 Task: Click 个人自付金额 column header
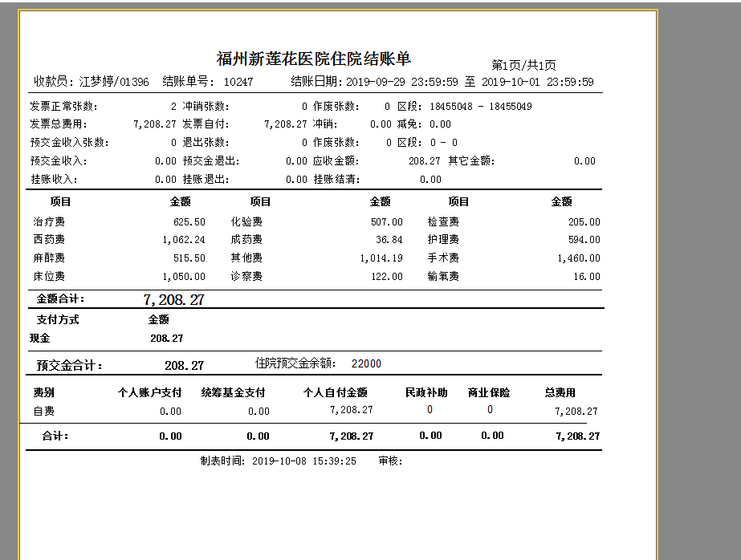pyautogui.click(x=336, y=393)
